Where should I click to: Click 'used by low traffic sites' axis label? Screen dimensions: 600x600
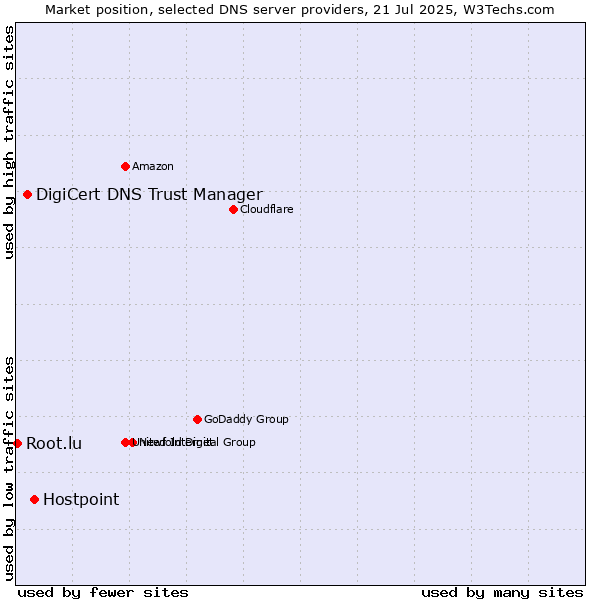(9, 469)
